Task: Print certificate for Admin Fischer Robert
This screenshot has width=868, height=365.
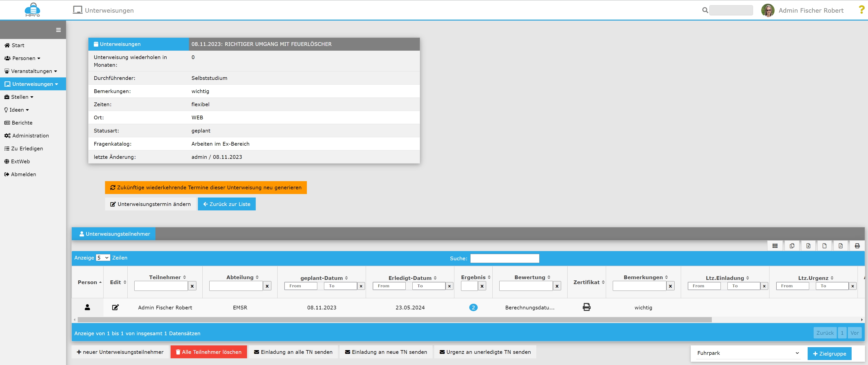Action: click(586, 307)
